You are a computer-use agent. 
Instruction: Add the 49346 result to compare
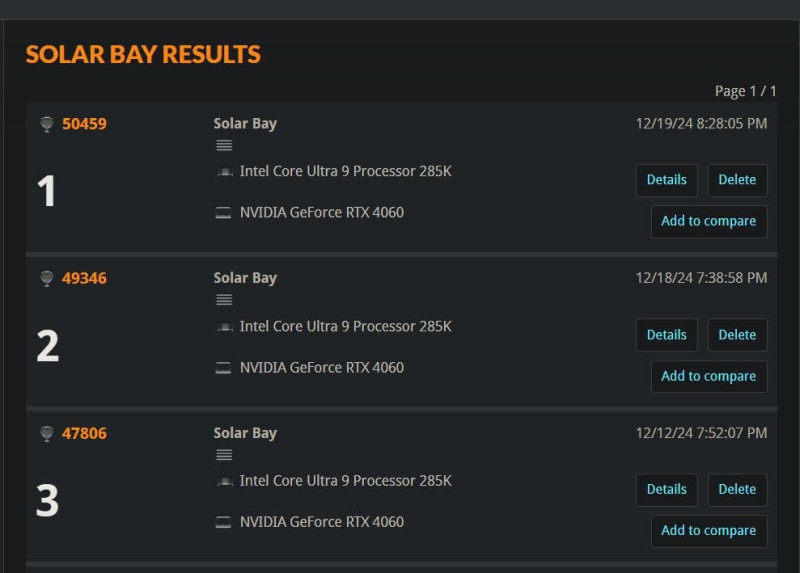[x=708, y=376]
